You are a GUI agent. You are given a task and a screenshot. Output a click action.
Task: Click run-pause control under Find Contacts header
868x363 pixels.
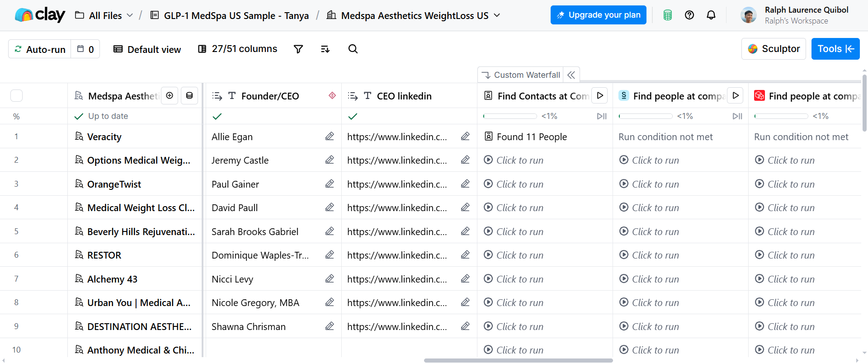click(602, 116)
